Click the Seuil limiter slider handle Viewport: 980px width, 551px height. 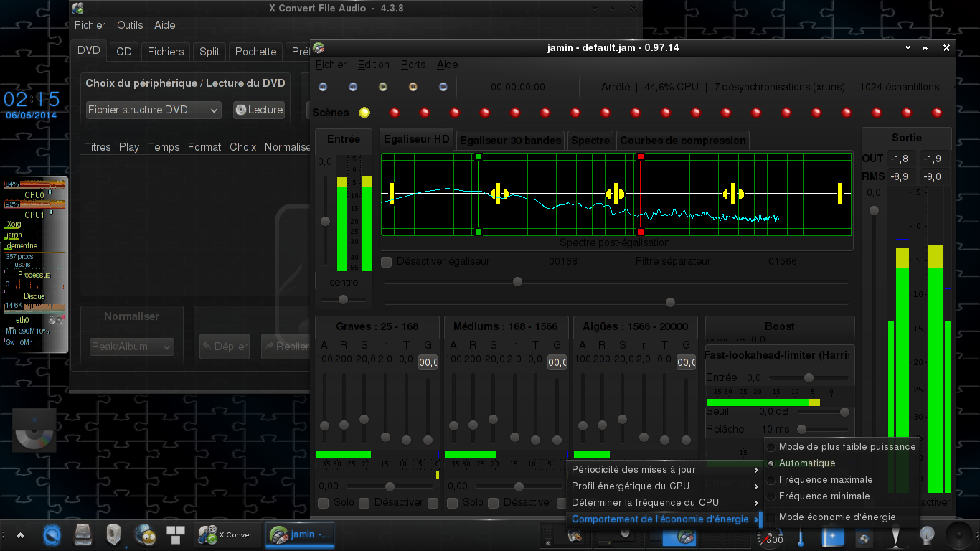click(845, 412)
